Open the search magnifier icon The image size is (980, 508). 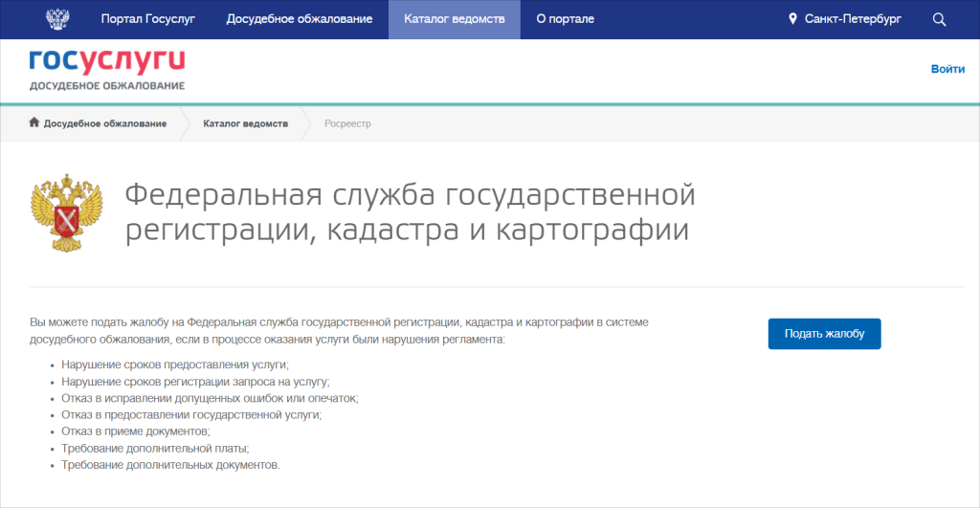[939, 19]
